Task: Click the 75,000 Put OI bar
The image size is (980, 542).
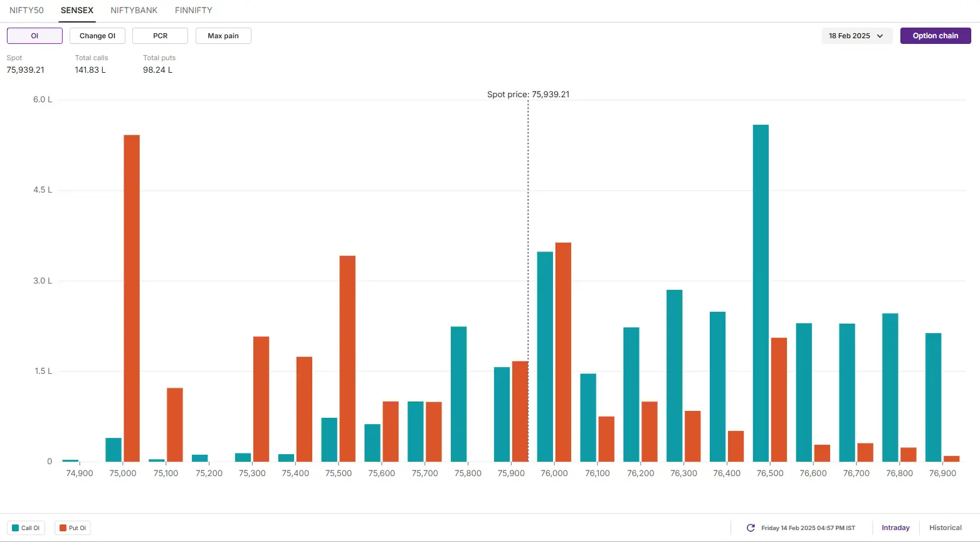Action: tap(132, 299)
